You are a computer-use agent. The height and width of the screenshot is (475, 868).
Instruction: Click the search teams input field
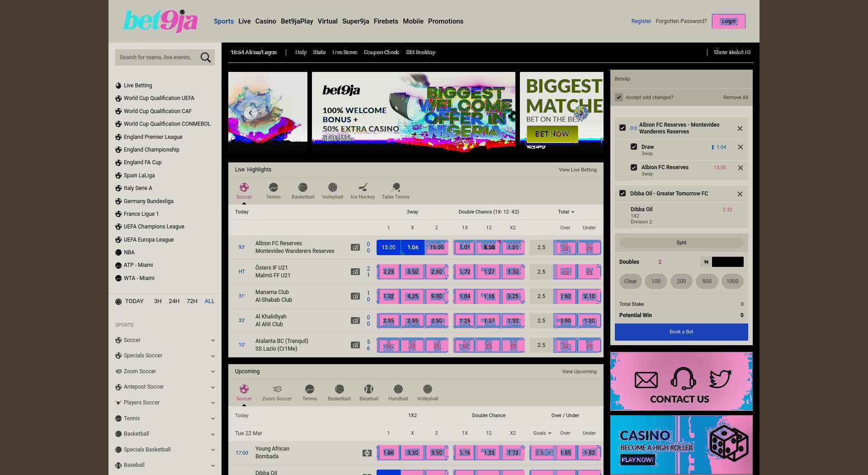tap(156, 57)
